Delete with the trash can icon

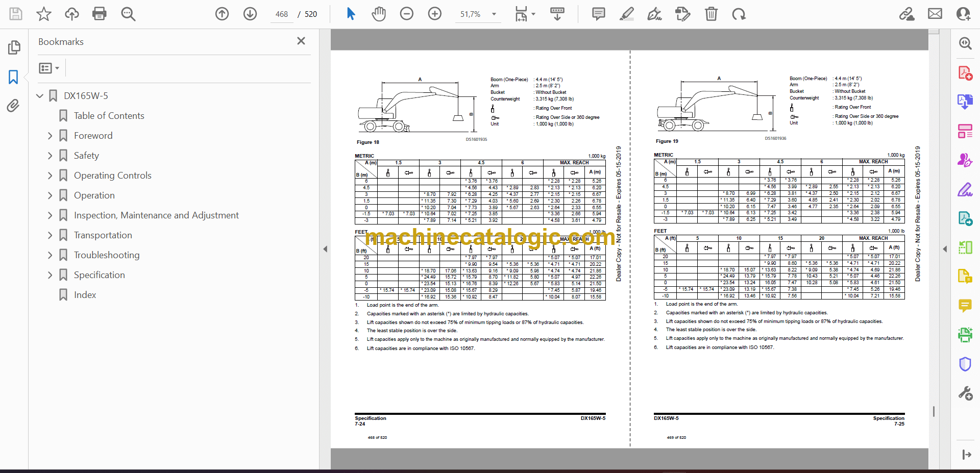711,14
